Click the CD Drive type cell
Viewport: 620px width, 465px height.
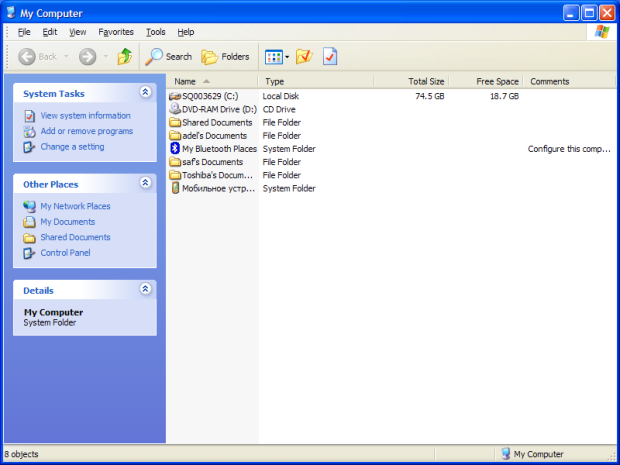279,109
